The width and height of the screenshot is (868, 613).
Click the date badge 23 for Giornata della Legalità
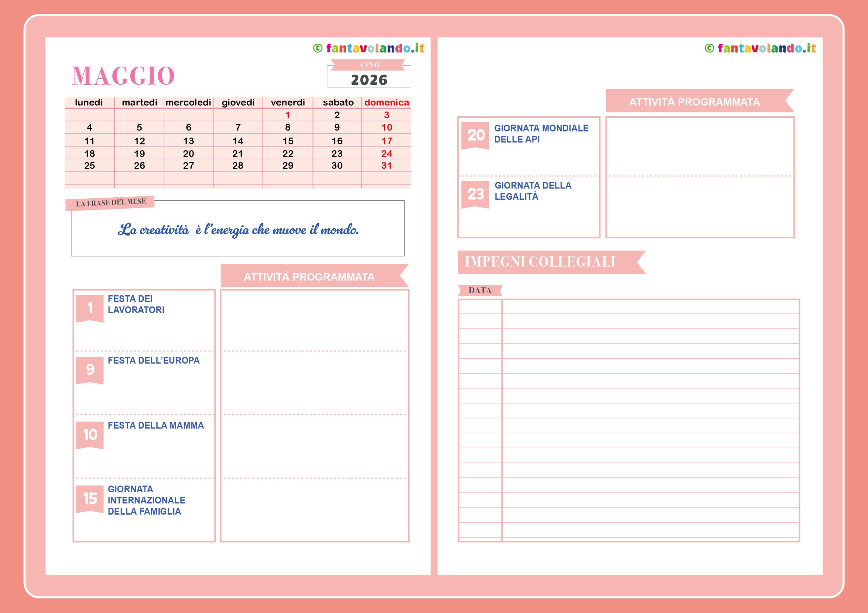pyautogui.click(x=475, y=194)
